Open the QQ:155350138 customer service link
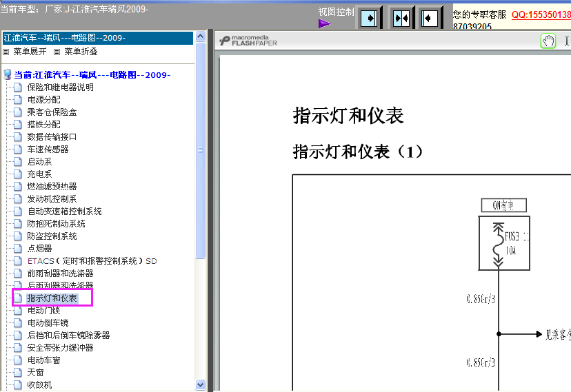 541,14
